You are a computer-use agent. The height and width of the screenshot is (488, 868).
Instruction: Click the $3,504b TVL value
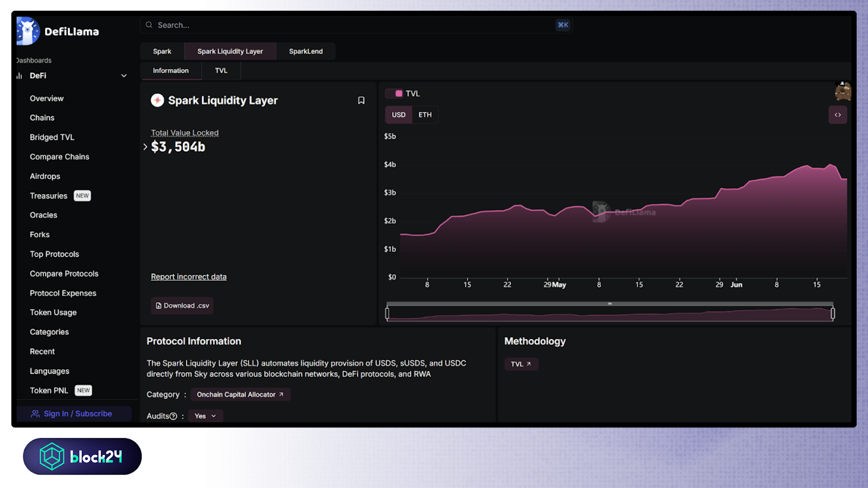click(178, 147)
